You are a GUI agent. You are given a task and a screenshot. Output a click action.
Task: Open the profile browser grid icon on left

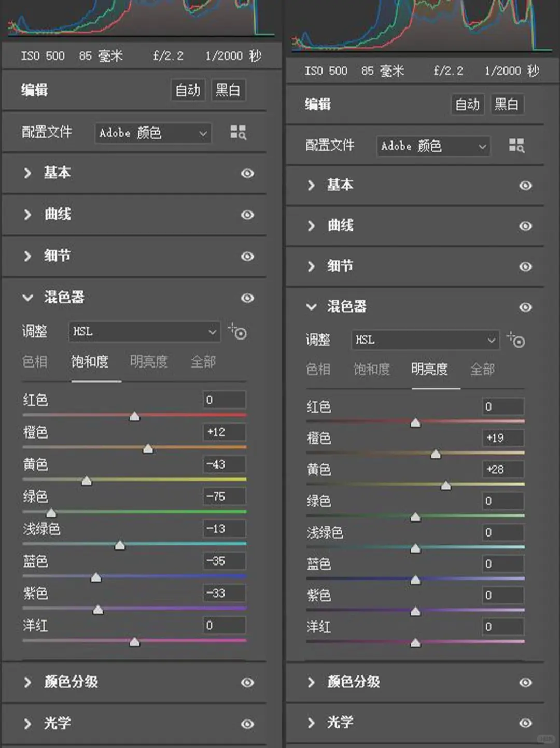[x=238, y=133]
